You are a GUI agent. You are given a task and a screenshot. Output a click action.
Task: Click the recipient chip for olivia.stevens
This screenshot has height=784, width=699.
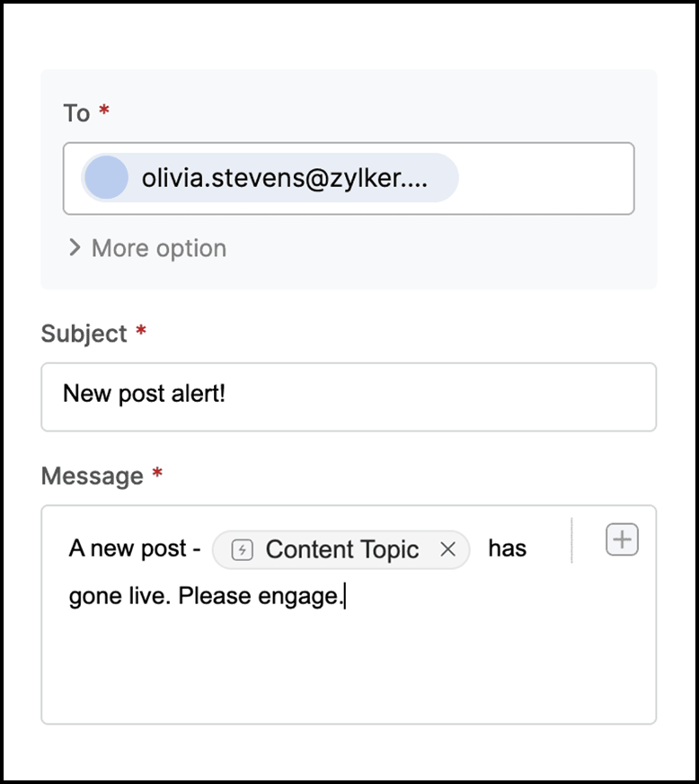click(x=270, y=177)
